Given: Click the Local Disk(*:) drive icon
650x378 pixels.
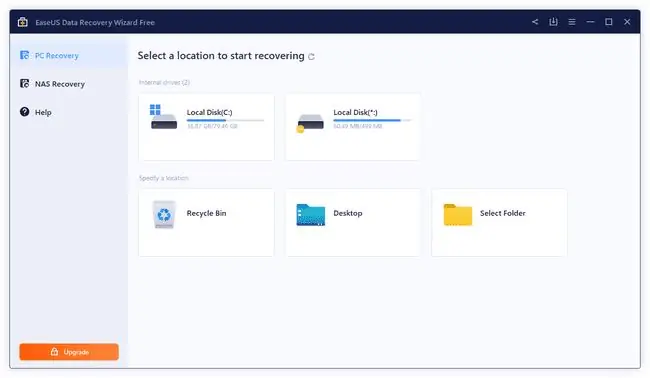Looking at the screenshot, I should tap(310, 123).
